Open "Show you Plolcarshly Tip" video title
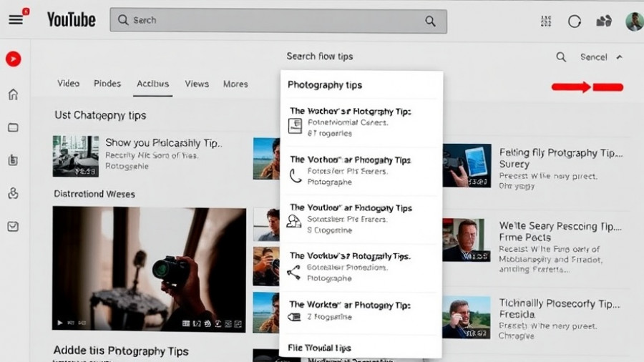This screenshot has height=362, width=644. tap(164, 143)
